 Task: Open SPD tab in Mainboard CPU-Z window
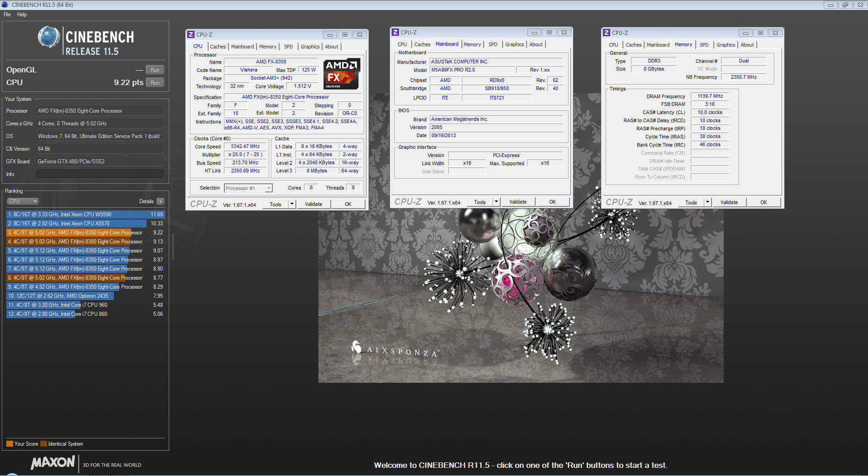click(x=493, y=44)
